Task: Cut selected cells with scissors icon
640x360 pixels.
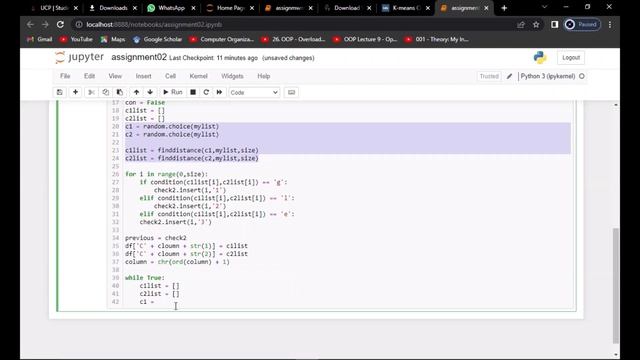Action: [91, 92]
